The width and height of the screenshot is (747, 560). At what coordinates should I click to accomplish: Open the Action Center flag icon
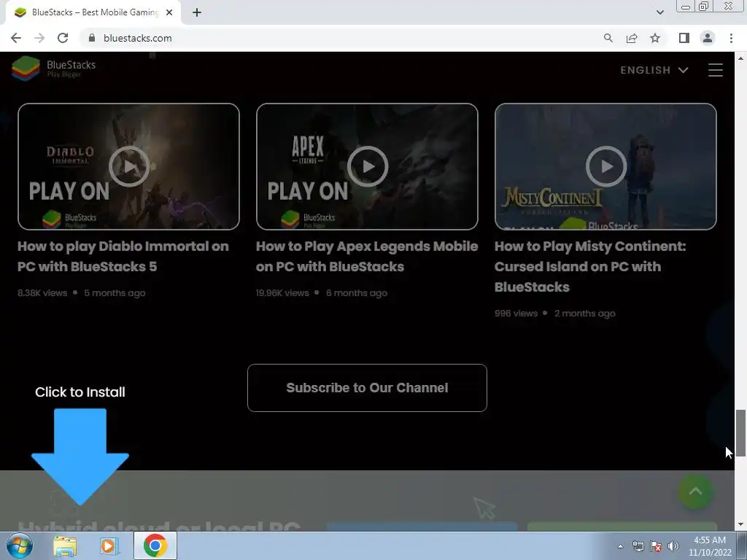656,547
